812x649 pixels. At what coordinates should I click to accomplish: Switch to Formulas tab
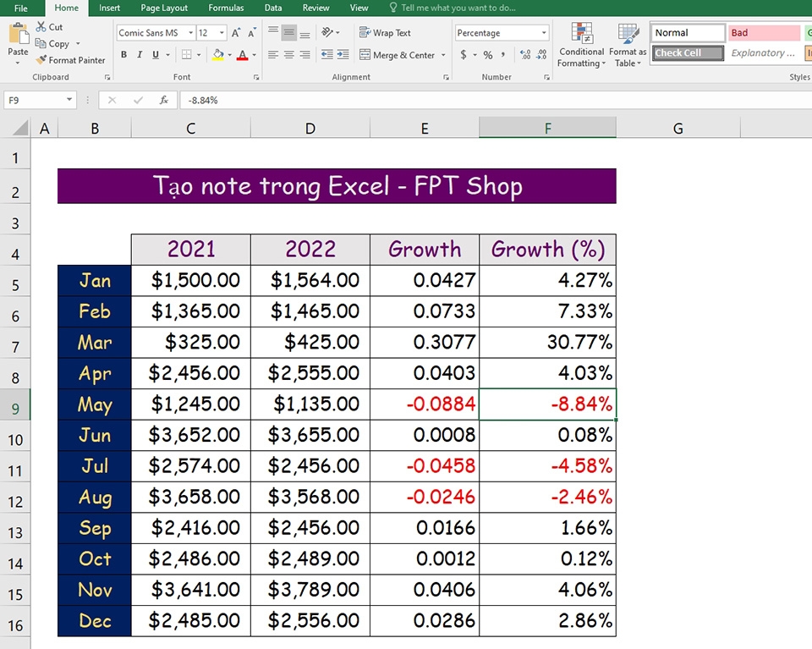pyautogui.click(x=226, y=8)
